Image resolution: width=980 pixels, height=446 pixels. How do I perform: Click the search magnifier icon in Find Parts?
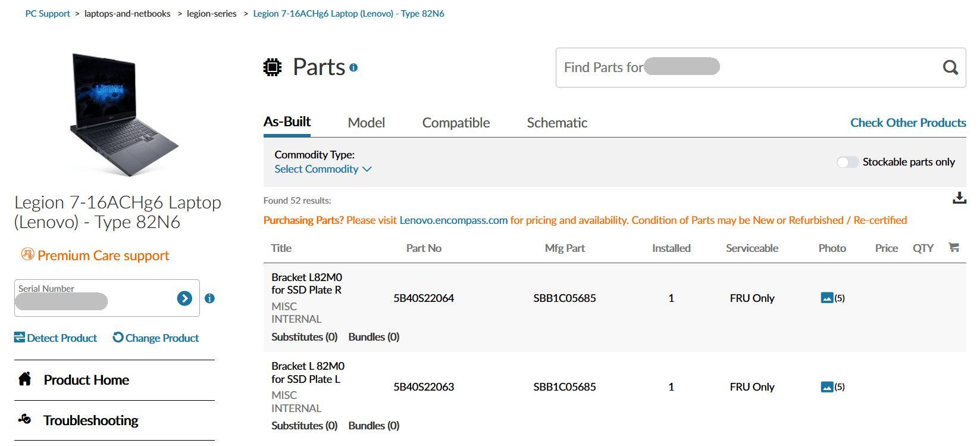click(950, 67)
